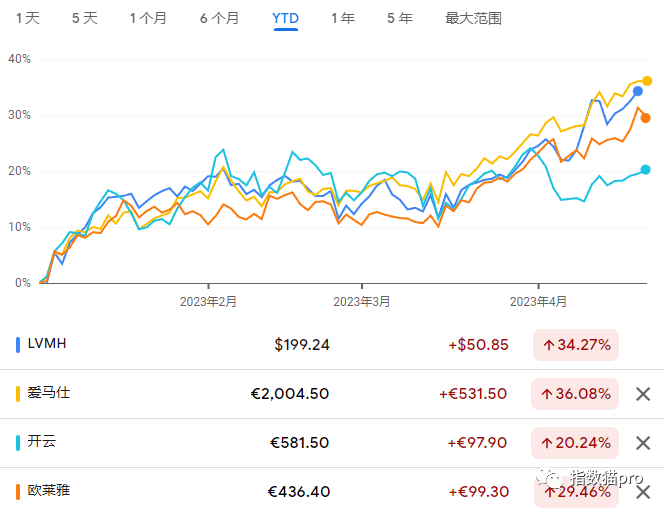665x509 pixels.
Task: Switch to 1个月 chart range
Action: (x=150, y=18)
